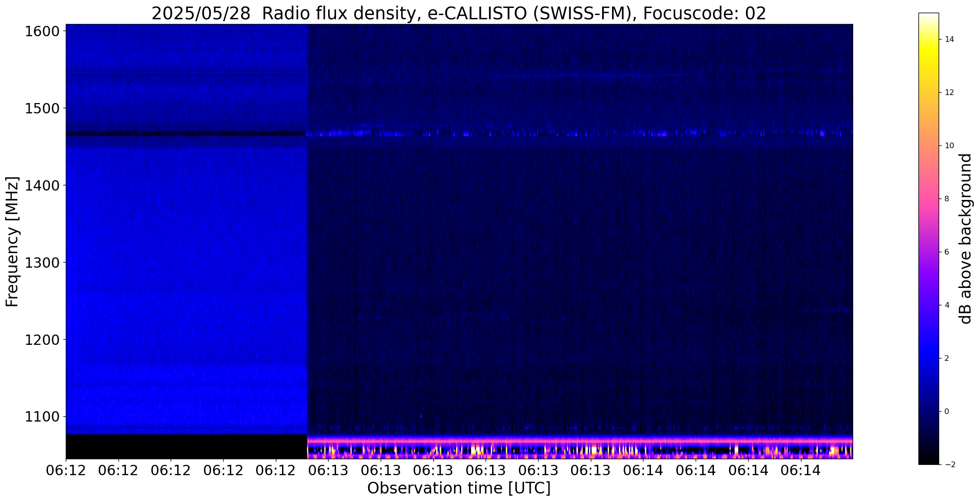Click the colorbar tick label 6
Screen dimensions: 980x502
[947, 252]
